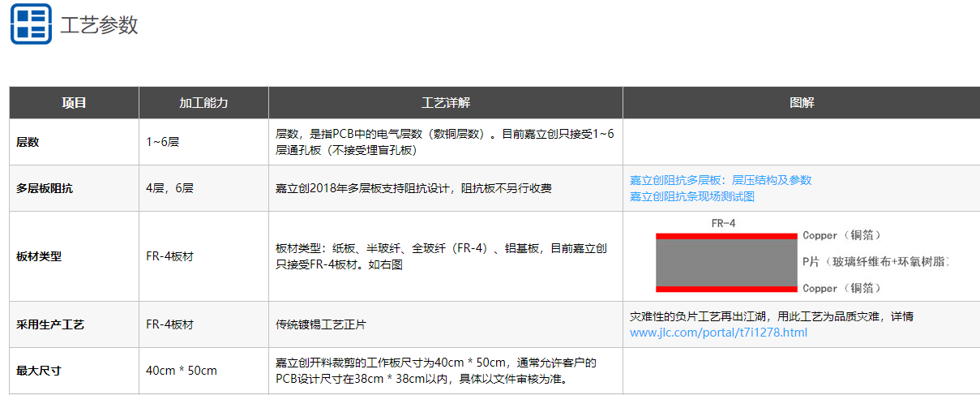The width and height of the screenshot is (980, 395).
Task: Select the 加工能力 column header
Action: (203, 103)
